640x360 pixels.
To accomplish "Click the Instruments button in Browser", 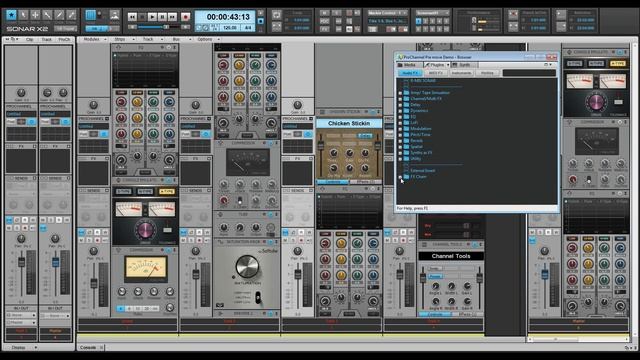I will (x=461, y=73).
